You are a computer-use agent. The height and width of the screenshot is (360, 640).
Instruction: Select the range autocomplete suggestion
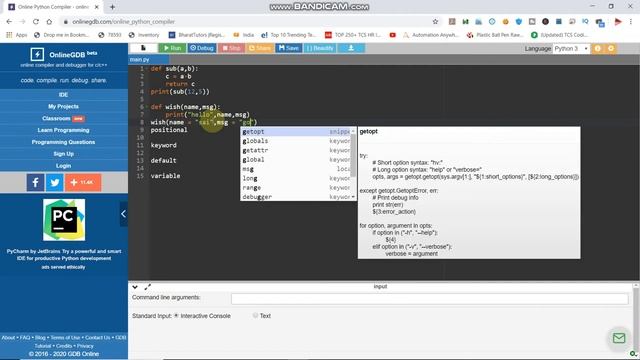point(296,188)
